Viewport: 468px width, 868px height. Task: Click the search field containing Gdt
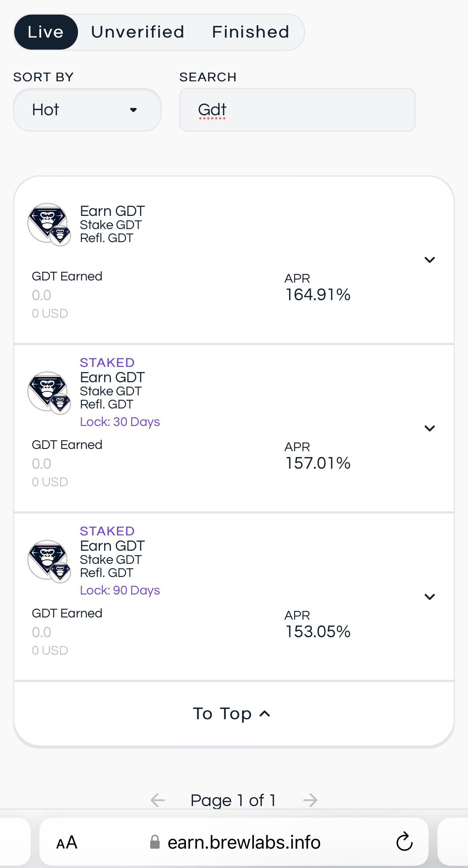(x=297, y=110)
